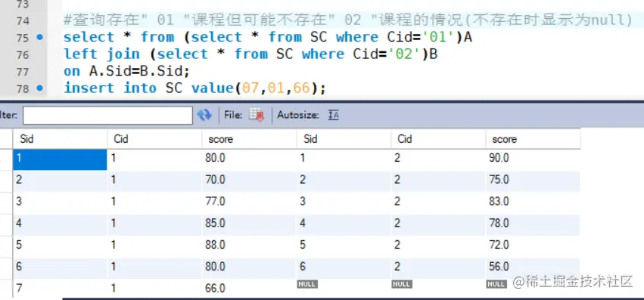
Task: Place cursor on 'on A.Sid=B.Sid;' code line
Action: [126, 71]
